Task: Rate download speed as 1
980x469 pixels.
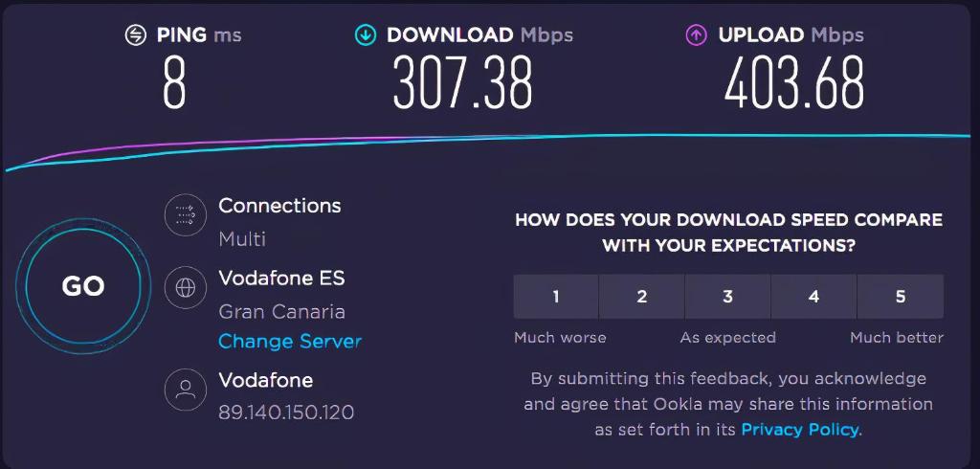Action: [556, 297]
